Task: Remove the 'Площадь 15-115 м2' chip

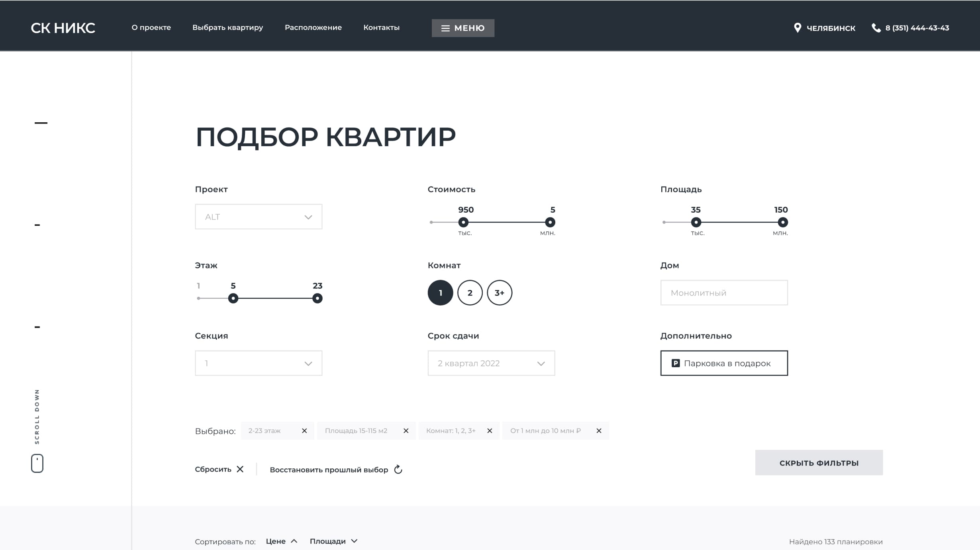Action: coord(406,431)
